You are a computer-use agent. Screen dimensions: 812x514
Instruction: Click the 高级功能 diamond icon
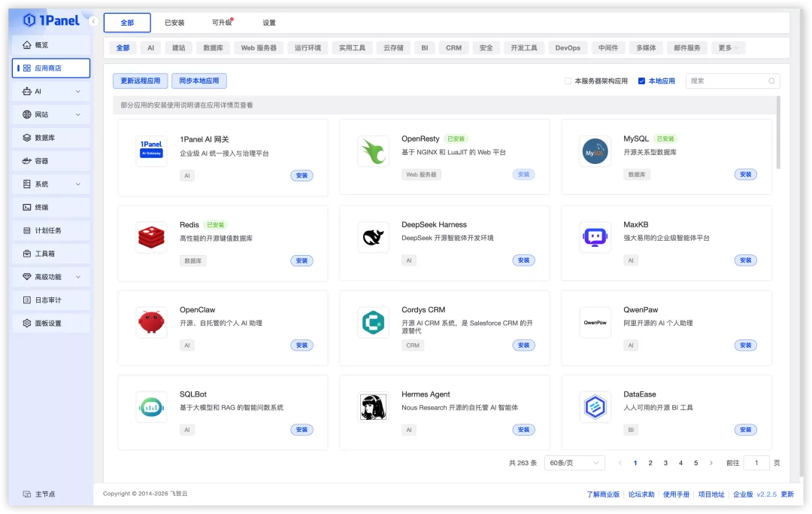(x=27, y=277)
